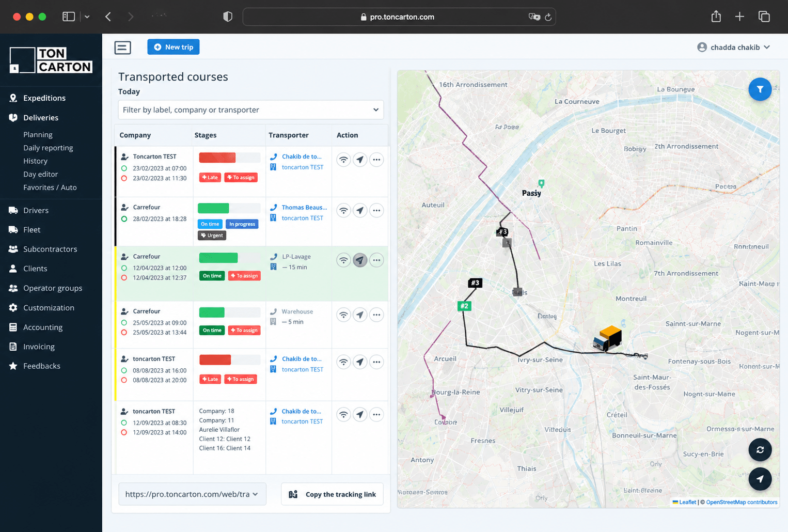Screen dimensions: 788x532
Task: Open Customization settings
Action: [x=49, y=308]
